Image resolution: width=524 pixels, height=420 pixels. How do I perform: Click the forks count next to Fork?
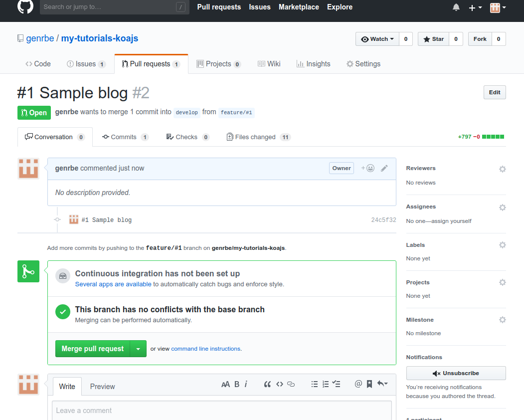[x=499, y=39]
